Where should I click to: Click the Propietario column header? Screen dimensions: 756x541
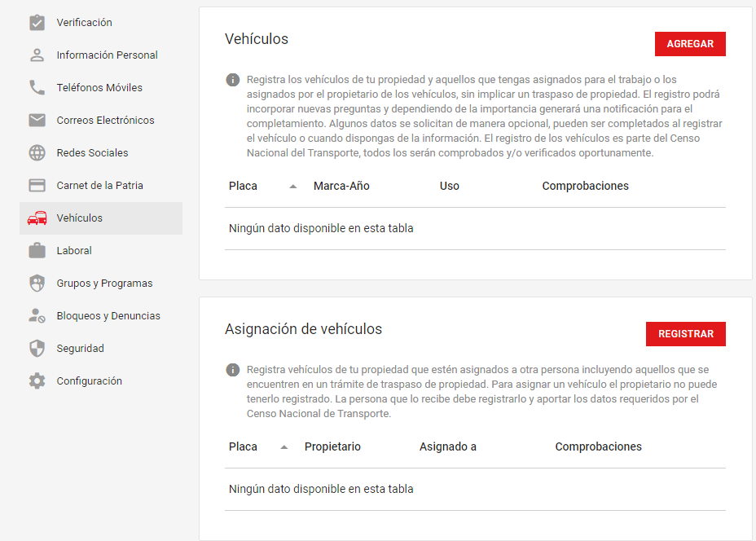pos(332,446)
